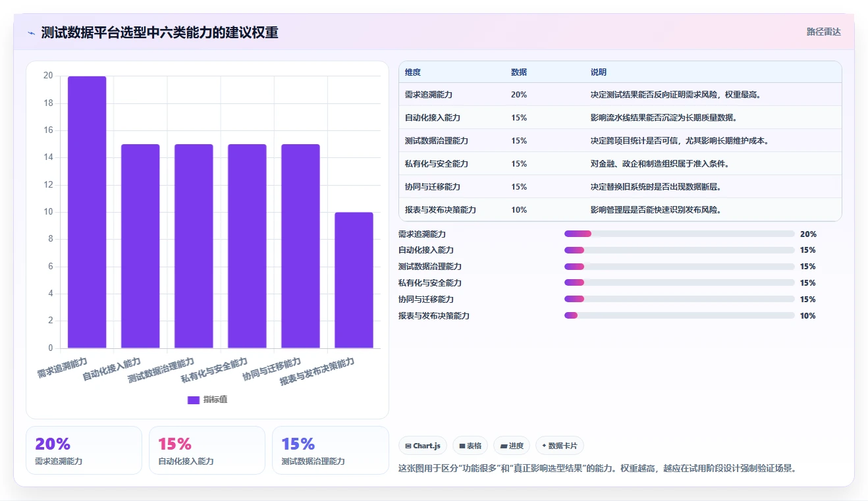
Task: Select the 私有化与安全能力 table row cell
Action: click(x=436, y=164)
